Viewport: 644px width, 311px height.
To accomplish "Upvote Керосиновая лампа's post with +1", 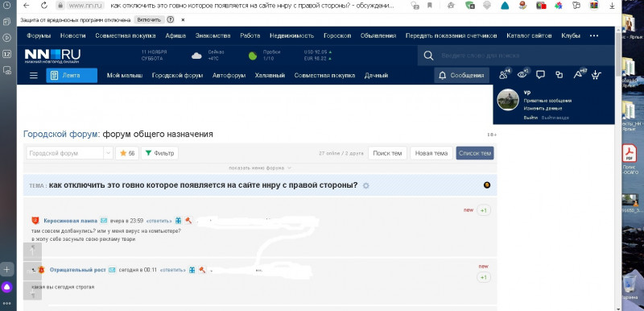I will [484, 210].
